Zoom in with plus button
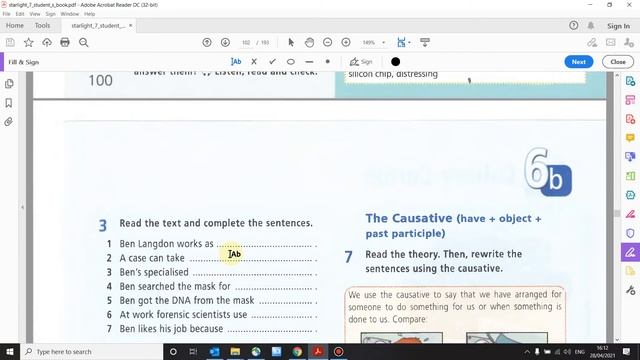640x360 pixels. 346,42
